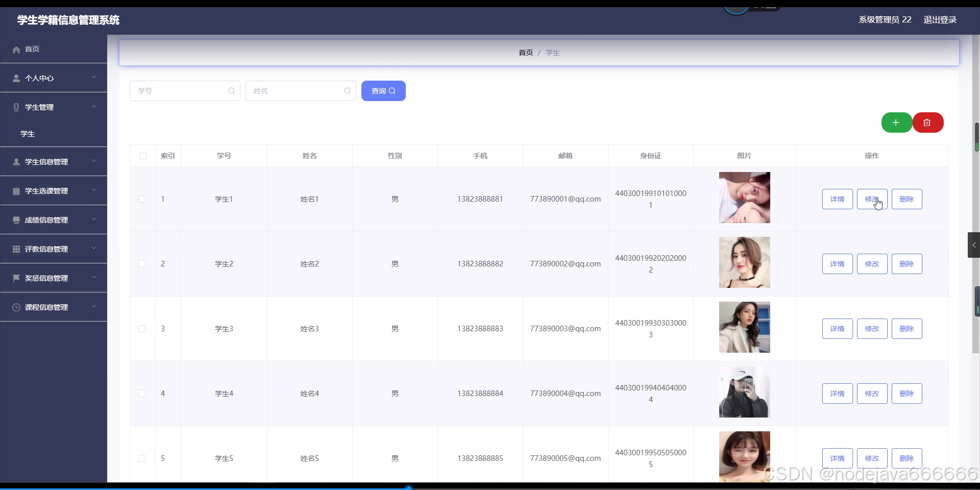Click the red trash delete button
This screenshot has width=980, height=490.
point(928,122)
